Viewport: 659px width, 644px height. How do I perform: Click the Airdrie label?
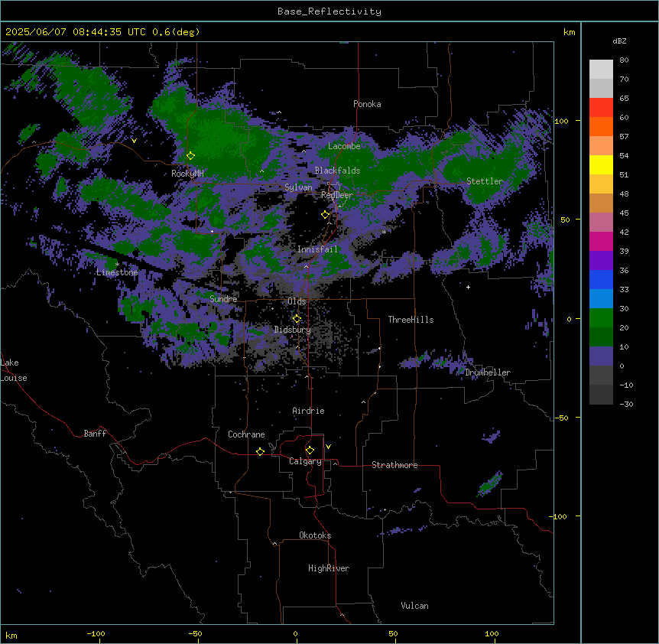(x=308, y=411)
